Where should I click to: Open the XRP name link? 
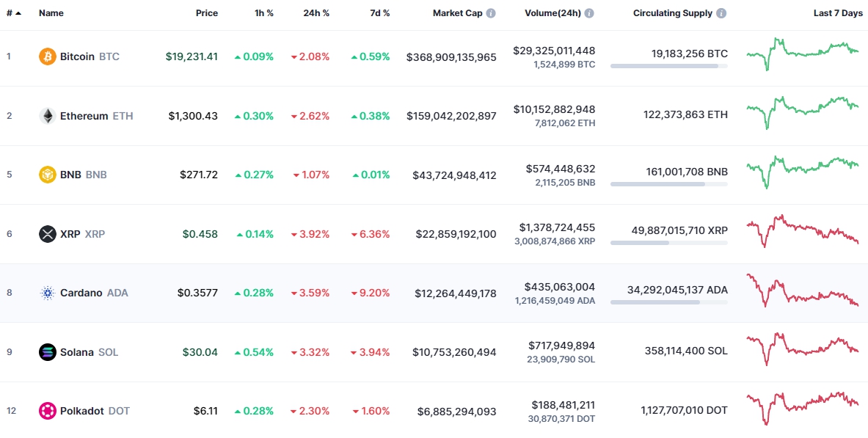coord(82,234)
